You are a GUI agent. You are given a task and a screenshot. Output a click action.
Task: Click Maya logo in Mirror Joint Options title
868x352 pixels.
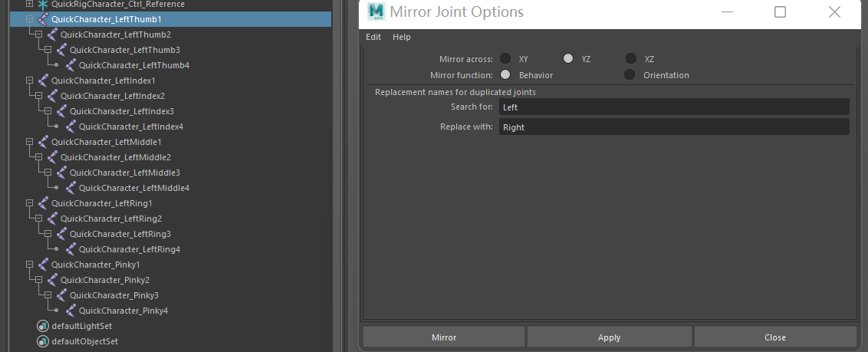pyautogui.click(x=376, y=12)
